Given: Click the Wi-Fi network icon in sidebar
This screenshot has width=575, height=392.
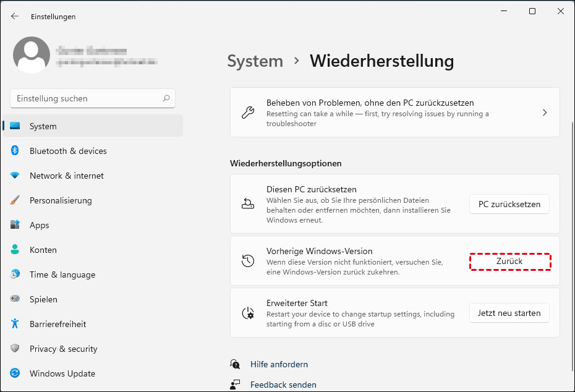Looking at the screenshot, I should click(15, 175).
